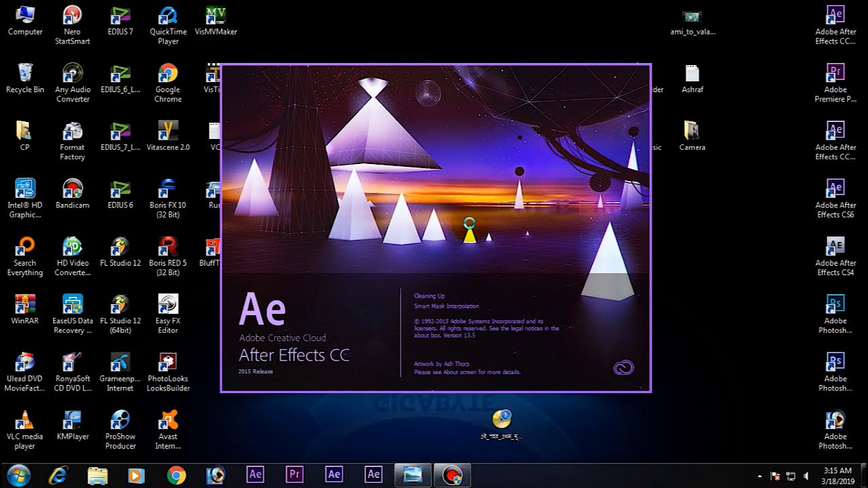The height and width of the screenshot is (488, 868).
Task: Launch Intel HD Graphics shortcut
Action: [x=25, y=199]
